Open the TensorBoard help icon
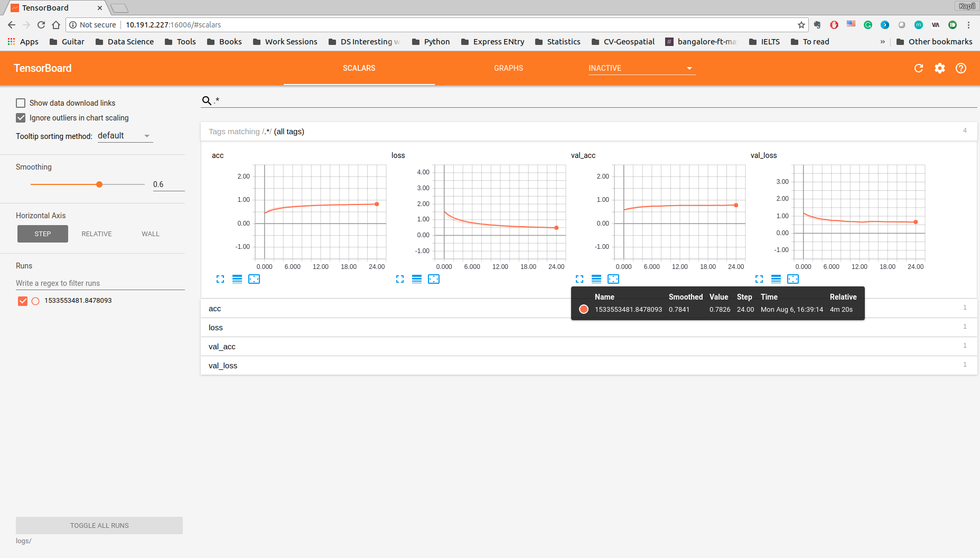 (x=961, y=68)
